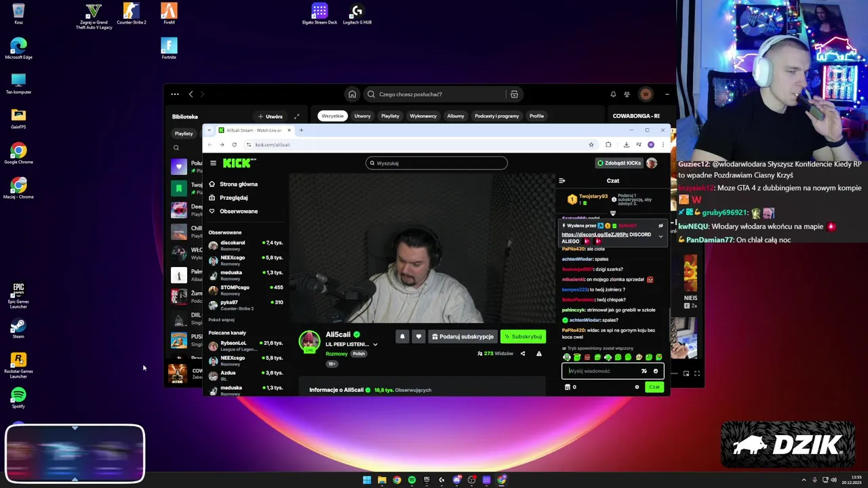The image size is (868, 488).
Task: Search in Spotify library magnifier icon
Action: [176, 148]
